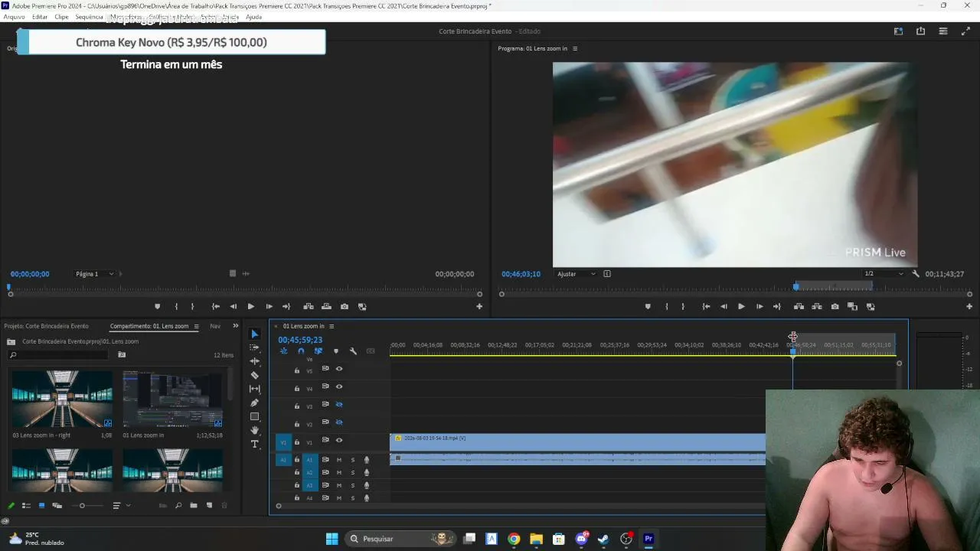Expand hidden project panel tabs chevron
The height and width of the screenshot is (551, 980).
click(236, 326)
